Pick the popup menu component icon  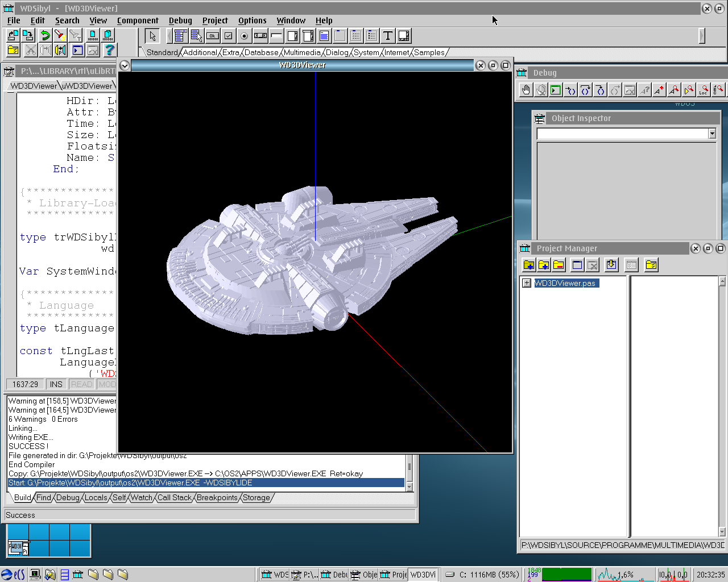pyautogui.click(x=197, y=36)
